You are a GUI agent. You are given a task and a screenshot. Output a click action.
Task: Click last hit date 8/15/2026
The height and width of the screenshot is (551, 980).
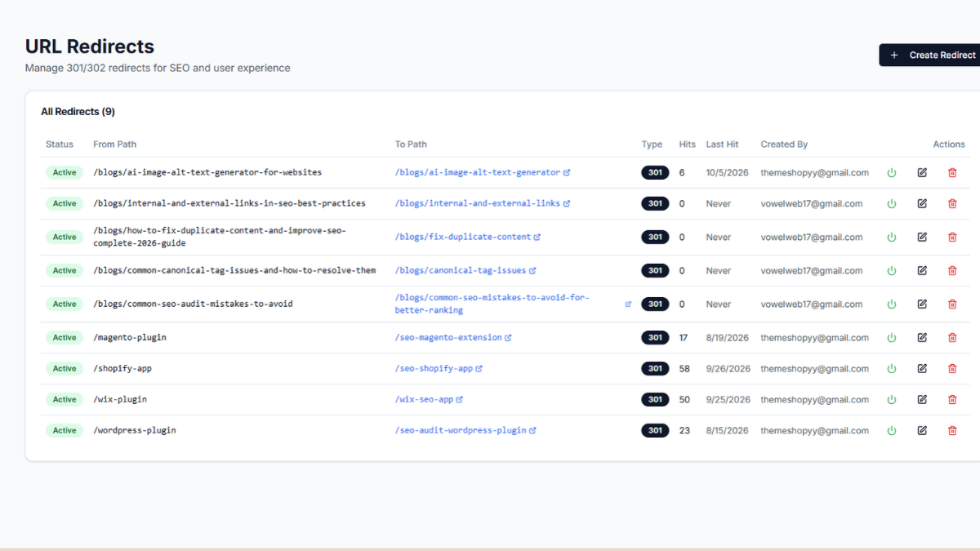728,430
